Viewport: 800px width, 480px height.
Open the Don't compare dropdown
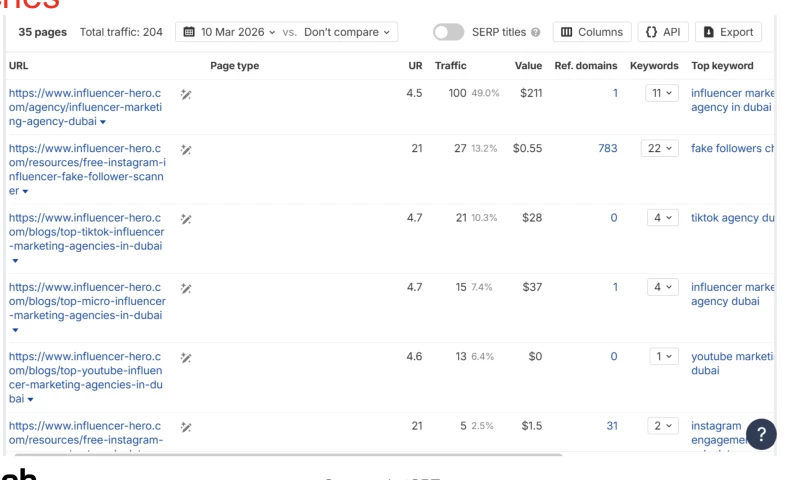click(x=347, y=32)
